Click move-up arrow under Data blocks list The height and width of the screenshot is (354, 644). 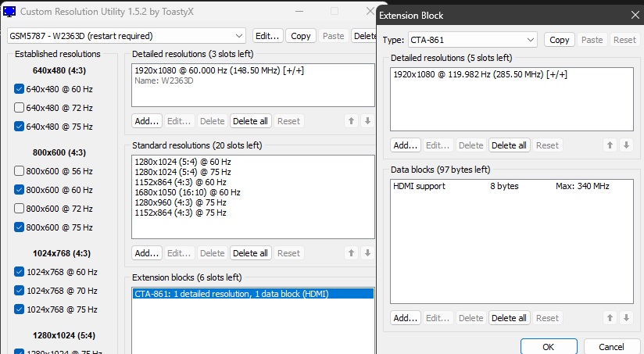[x=610, y=318]
